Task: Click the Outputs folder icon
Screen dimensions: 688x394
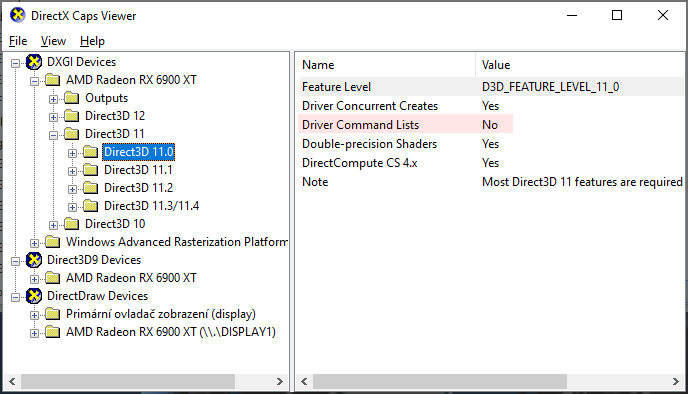Action: tap(72, 98)
